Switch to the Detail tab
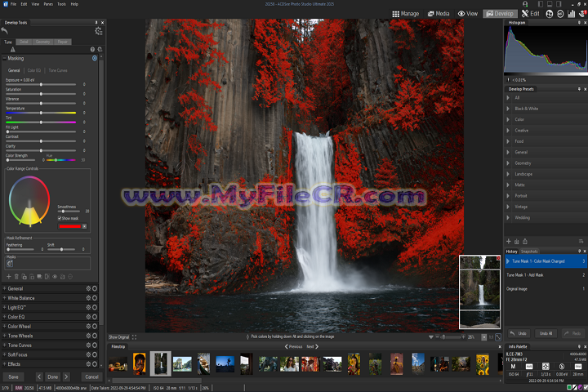 pyautogui.click(x=24, y=42)
